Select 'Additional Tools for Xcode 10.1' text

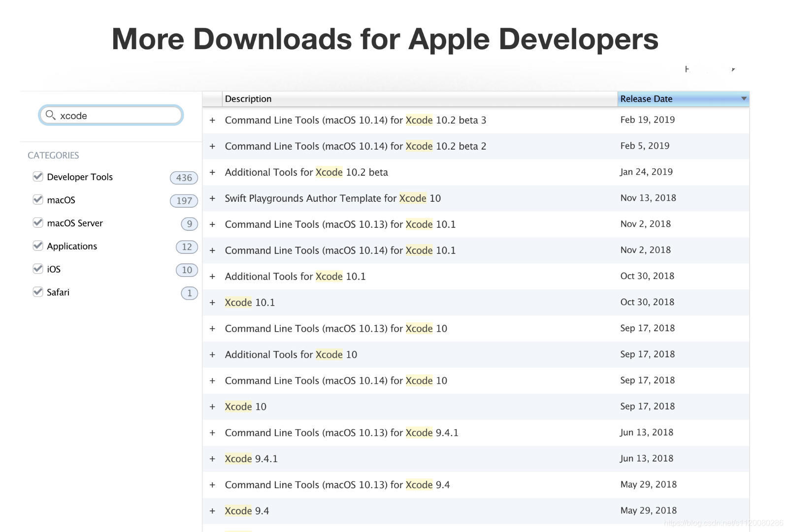click(x=295, y=277)
